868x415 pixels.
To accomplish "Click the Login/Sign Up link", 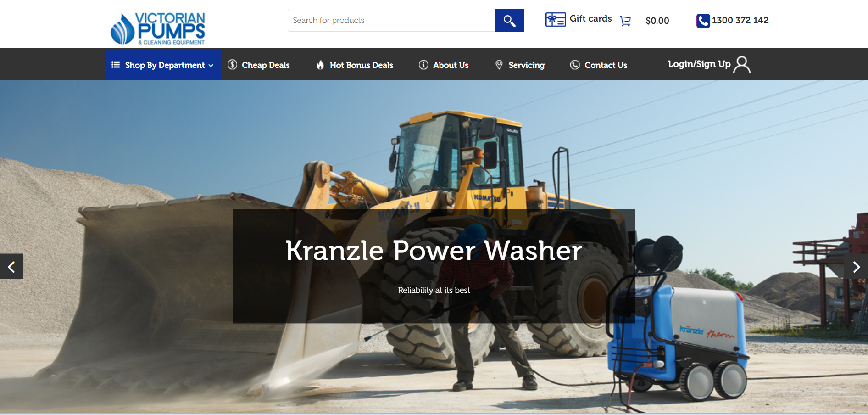I will tap(699, 64).
